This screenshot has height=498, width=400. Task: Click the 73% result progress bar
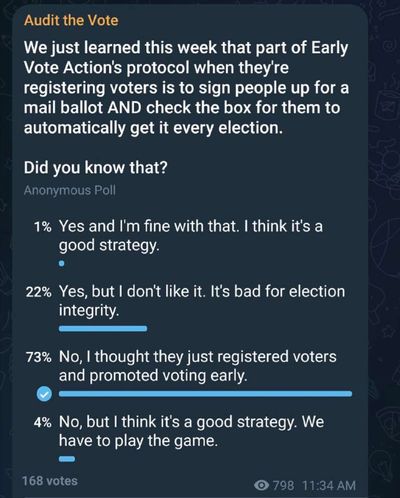pyautogui.click(x=205, y=394)
